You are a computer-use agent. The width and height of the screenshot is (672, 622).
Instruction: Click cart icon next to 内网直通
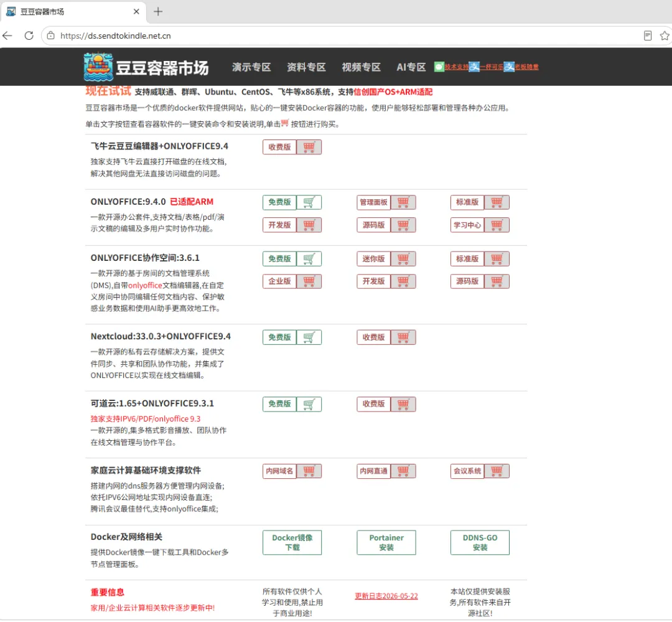pos(403,471)
